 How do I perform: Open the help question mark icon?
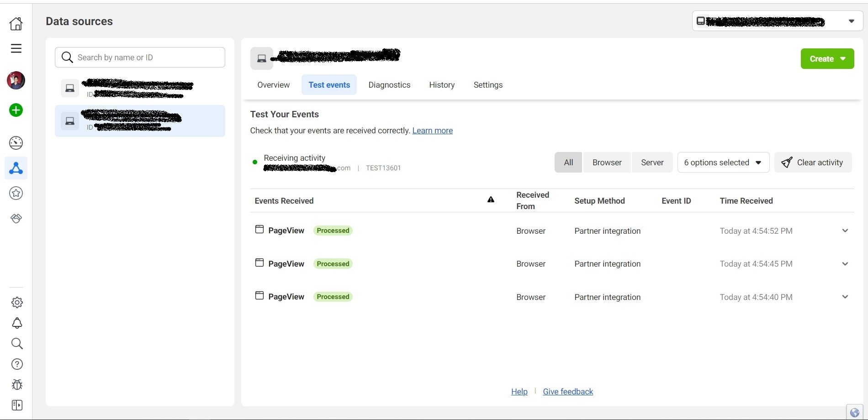[x=17, y=364]
